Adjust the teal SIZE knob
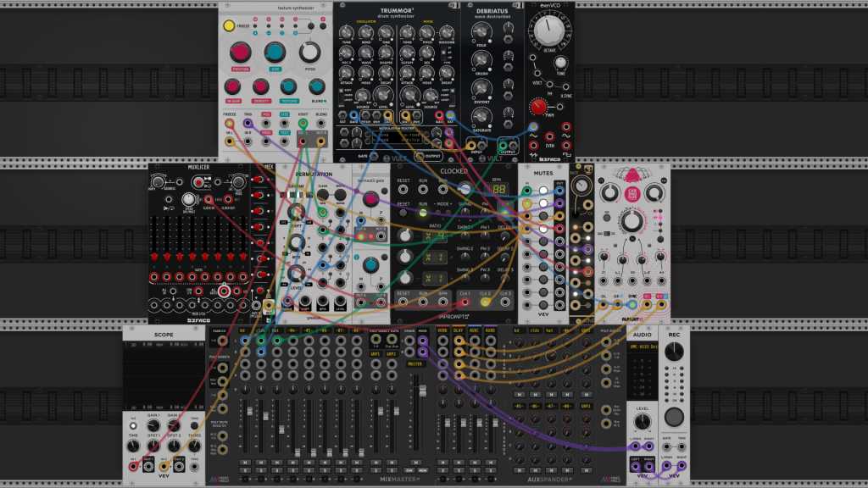Screen dimensions: 868x488 275,52
